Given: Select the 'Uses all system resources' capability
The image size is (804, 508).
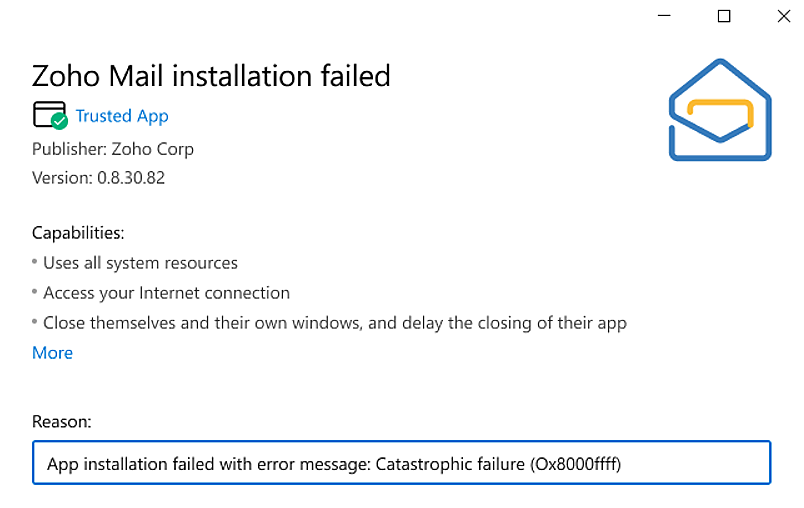Looking at the screenshot, I should point(140,263).
